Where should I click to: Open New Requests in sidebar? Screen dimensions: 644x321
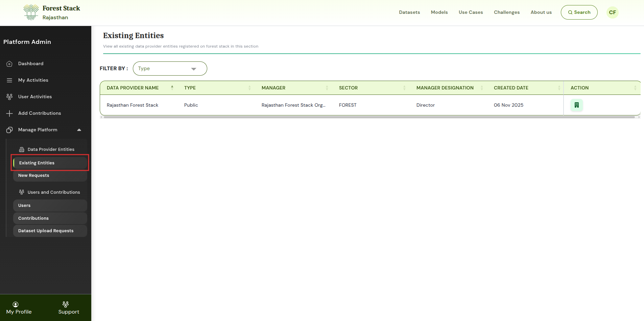pyautogui.click(x=34, y=176)
